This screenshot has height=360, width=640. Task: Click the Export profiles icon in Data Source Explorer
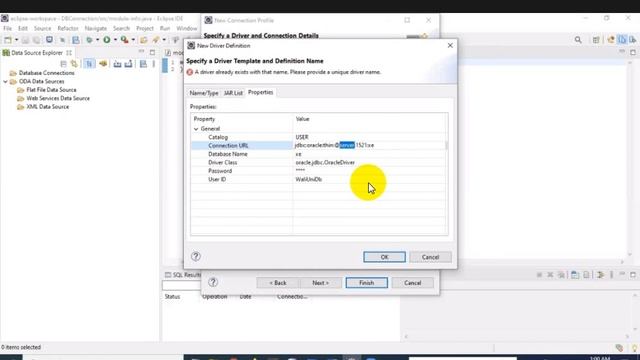coord(128,64)
